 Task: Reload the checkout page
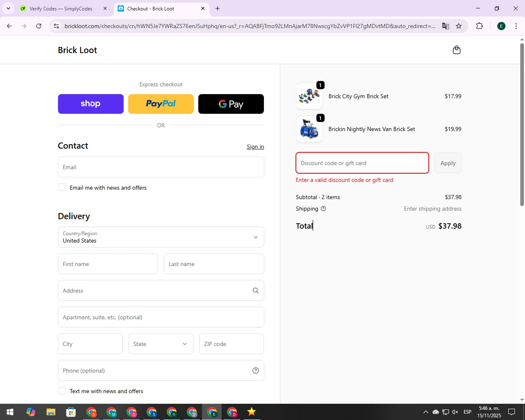point(39,26)
